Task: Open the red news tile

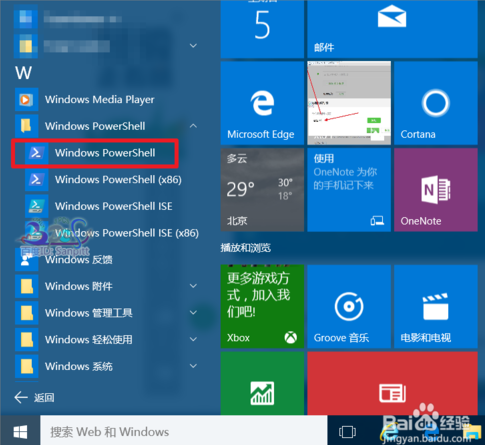Action: coord(392,383)
